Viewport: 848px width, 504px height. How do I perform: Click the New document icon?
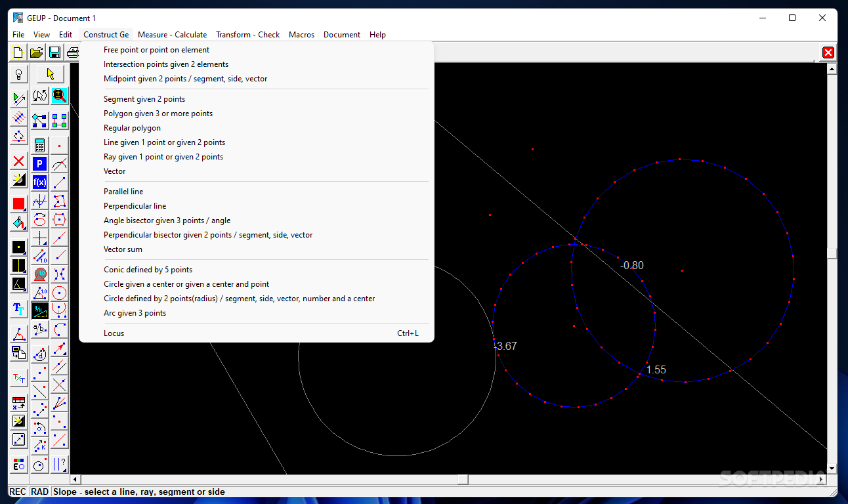coord(18,52)
